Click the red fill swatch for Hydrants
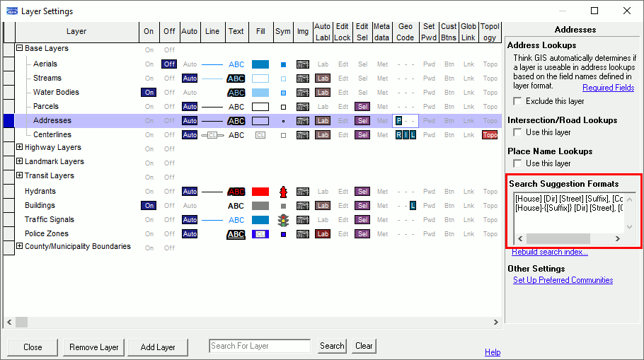 coord(260,192)
